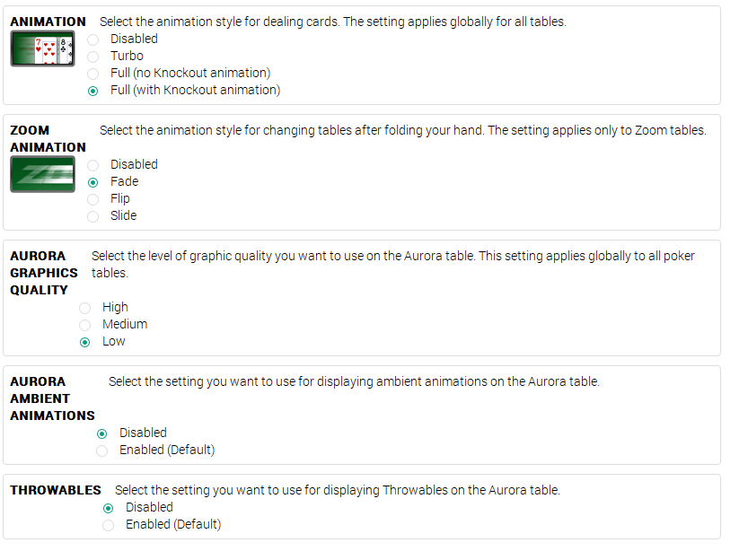Click the Zoom Animation section heading
The image size is (739, 560).
click(x=48, y=139)
